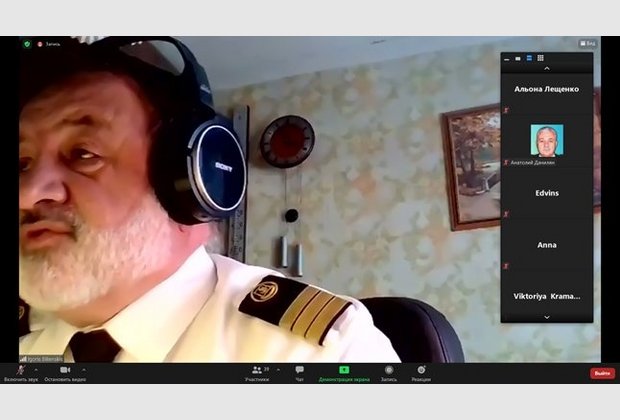620x420 pixels.
Task: Unmute microphone with Включить звук
Action: coord(21,373)
